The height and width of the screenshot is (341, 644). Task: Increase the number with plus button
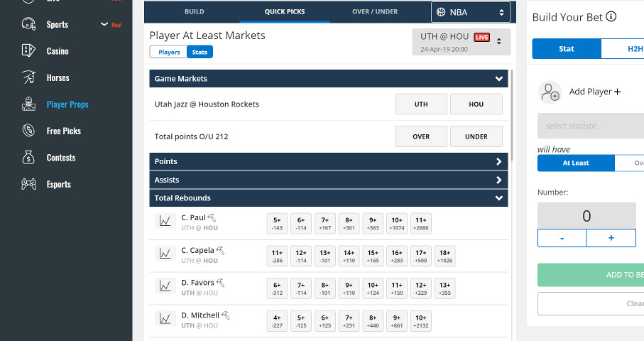point(611,238)
